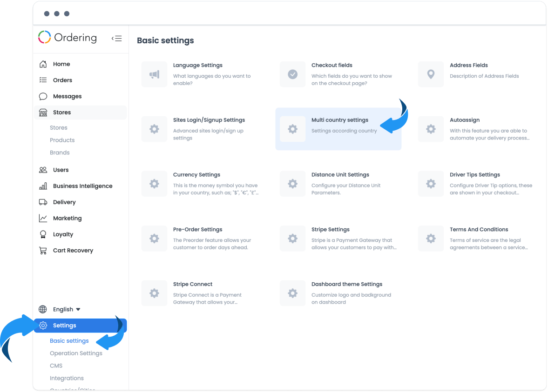Click the Loyalty award icon
Image resolution: width=548 pixels, height=392 pixels.
click(x=43, y=234)
